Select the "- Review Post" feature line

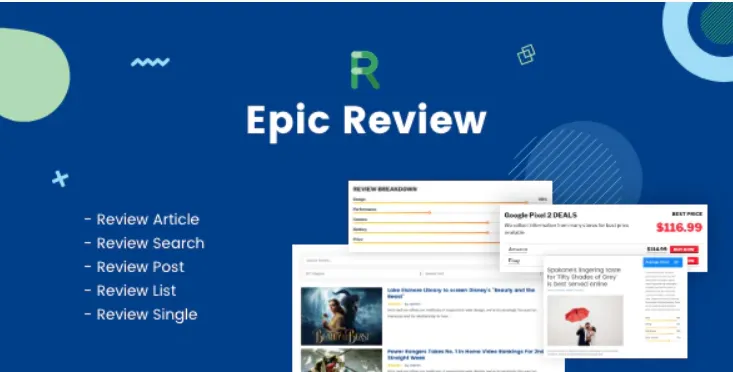point(134,267)
